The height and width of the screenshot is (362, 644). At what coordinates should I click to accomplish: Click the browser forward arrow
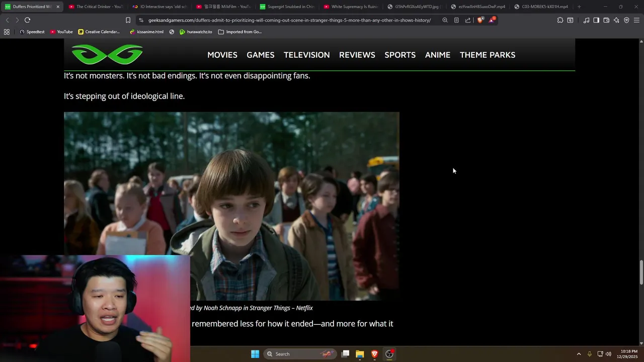point(17,20)
